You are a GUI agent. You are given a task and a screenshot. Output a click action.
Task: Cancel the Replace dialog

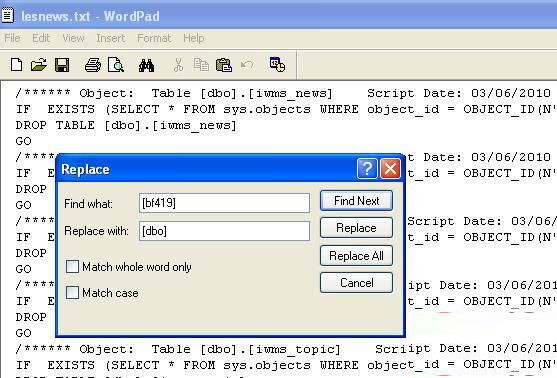(356, 283)
